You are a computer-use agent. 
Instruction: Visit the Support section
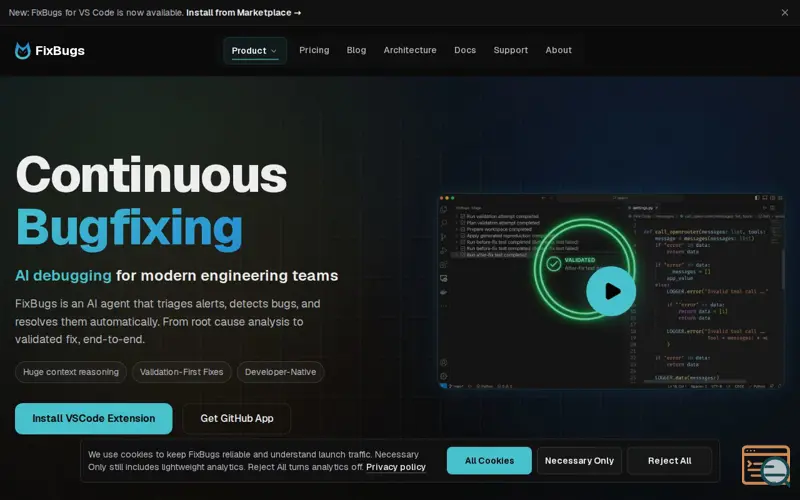pos(510,50)
